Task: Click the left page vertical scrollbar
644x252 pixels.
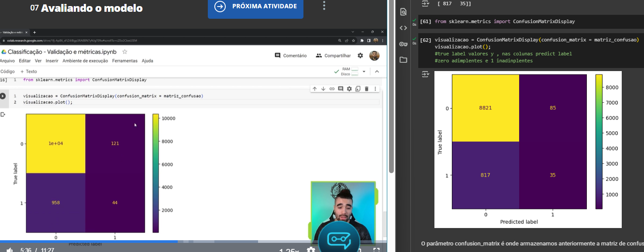Action: coord(391,87)
